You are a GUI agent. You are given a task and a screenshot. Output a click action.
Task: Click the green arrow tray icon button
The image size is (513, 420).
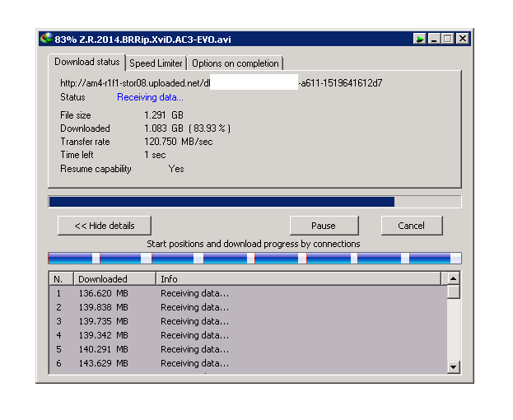pos(419,39)
